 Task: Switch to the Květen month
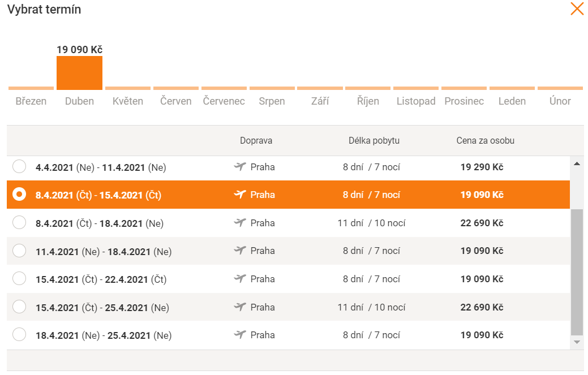(x=128, y=101)
